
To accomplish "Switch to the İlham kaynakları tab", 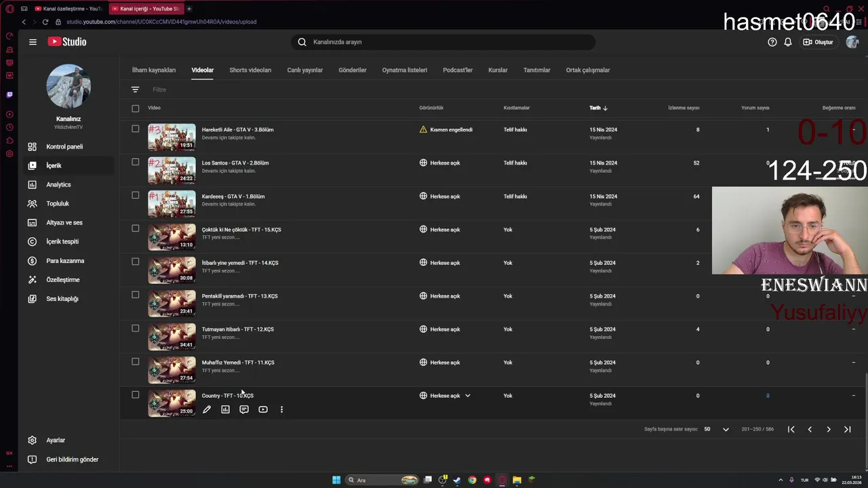I will (x=154, y=70).
